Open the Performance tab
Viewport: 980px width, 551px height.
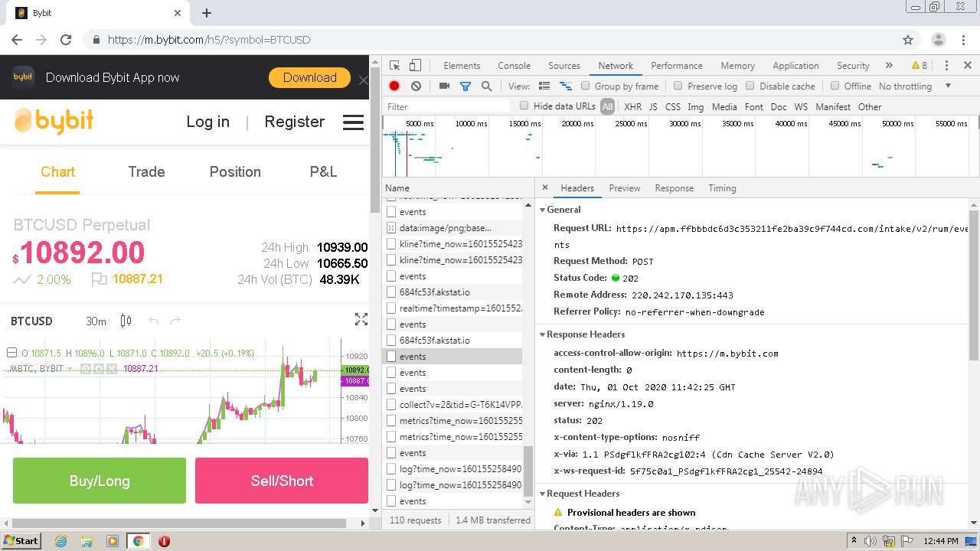[677, 66]
